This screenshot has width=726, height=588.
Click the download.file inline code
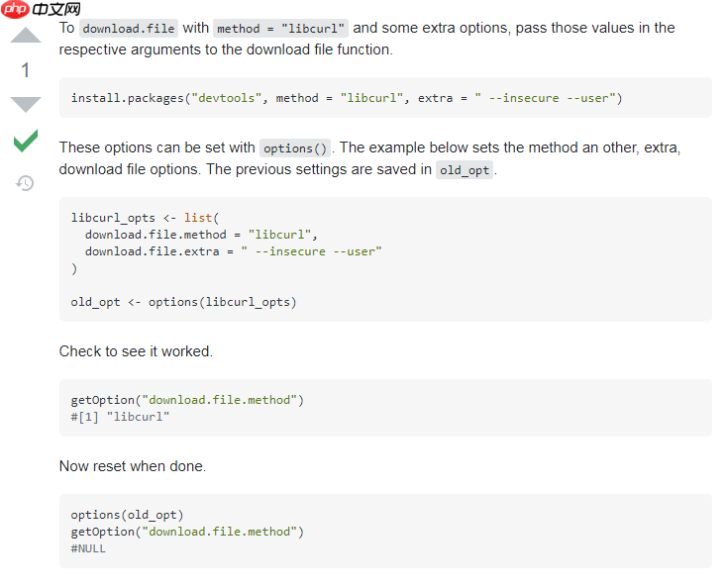tap(129, 29)
